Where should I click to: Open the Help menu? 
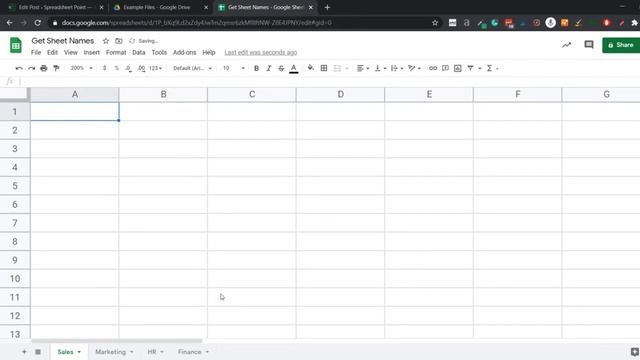(x=209, y=52)
